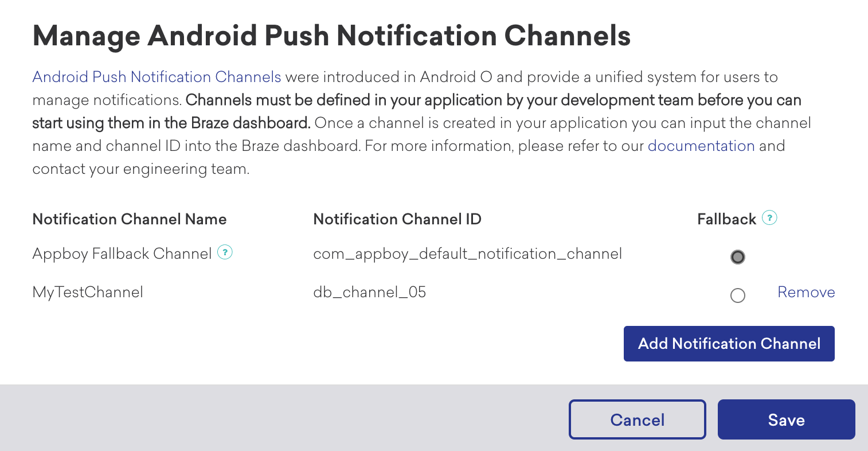Image resolution: width=868 pixels, height=451 pixels.
Task: Set MyTestChannel as the fallback channel
Action: point(738,296)
